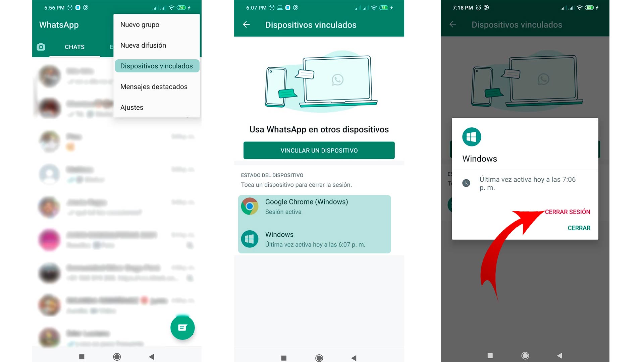Select Mensajes destacados from menu

click(154, 86)
